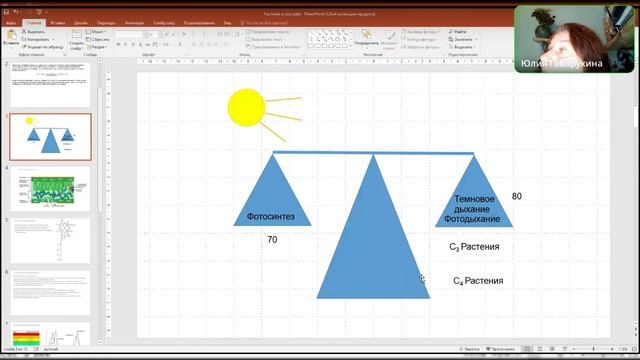Click Сбросить reset slide button
640x360 pixels.
tap(98, 39)
